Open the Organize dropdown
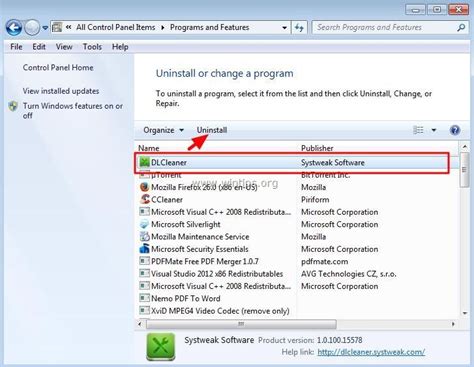474x367 pixels. [163, 130]
